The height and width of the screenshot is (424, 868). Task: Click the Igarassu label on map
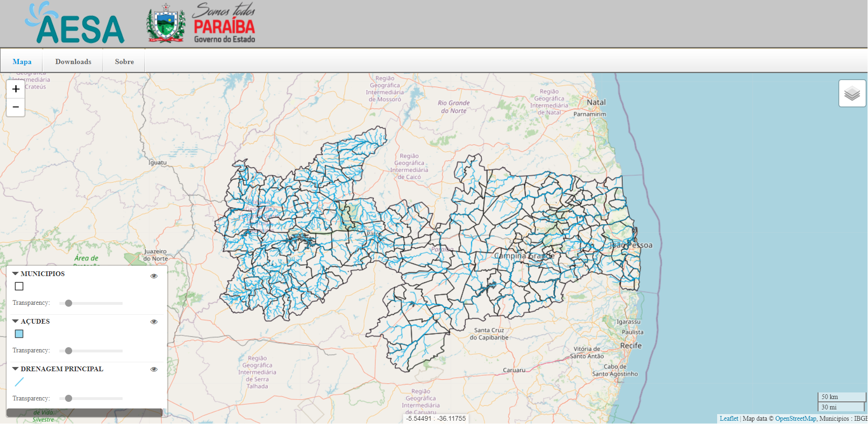pyautogui.click(x=628, y=322)
